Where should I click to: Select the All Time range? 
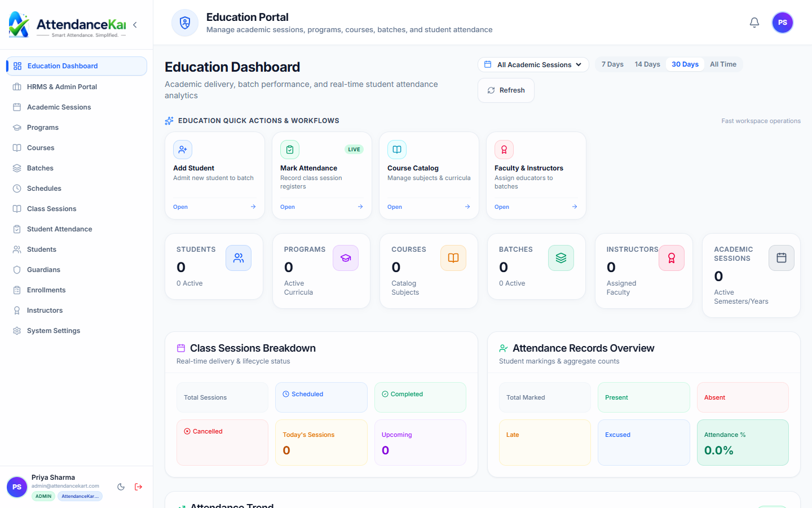[723, 64]
